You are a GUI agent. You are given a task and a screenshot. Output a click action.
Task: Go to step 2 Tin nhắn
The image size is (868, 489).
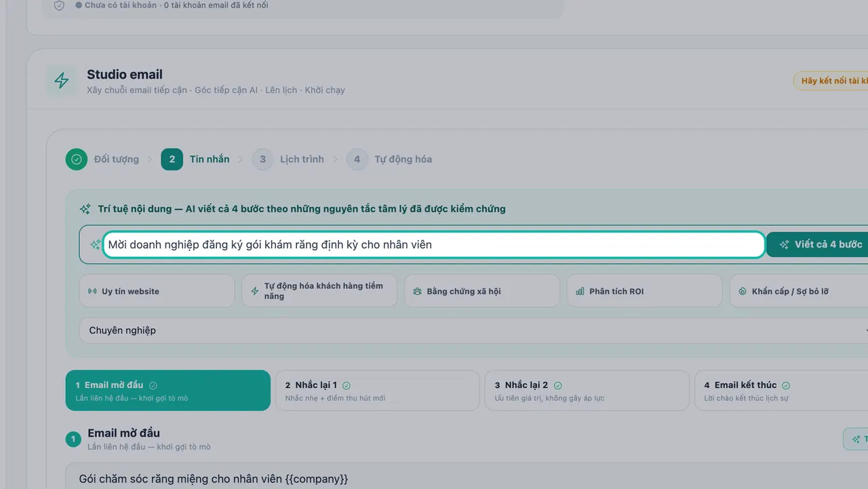[x=195, y=159]
